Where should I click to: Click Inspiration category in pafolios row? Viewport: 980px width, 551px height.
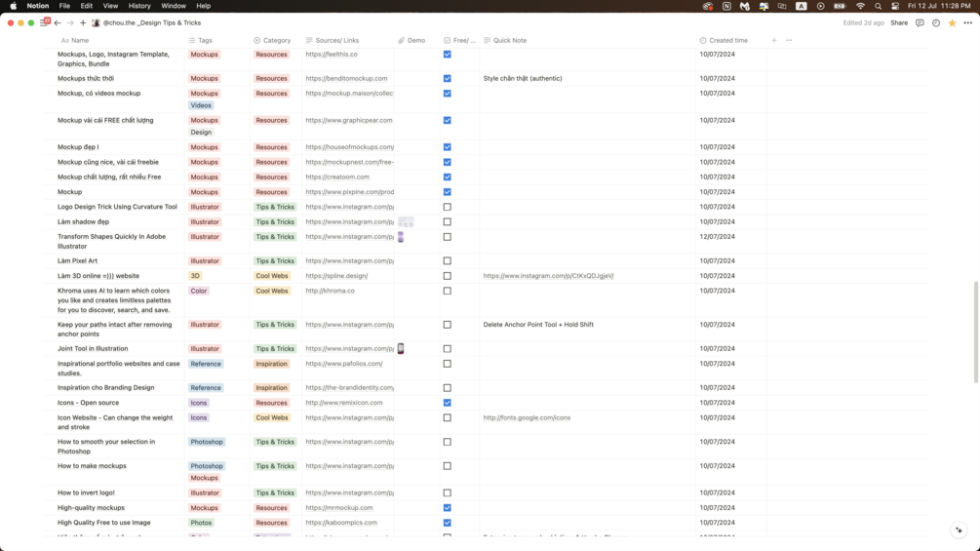pos(271,364)
